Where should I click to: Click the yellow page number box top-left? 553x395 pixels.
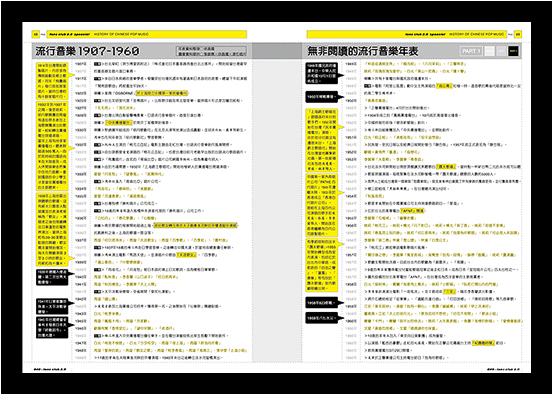[35, 34]
